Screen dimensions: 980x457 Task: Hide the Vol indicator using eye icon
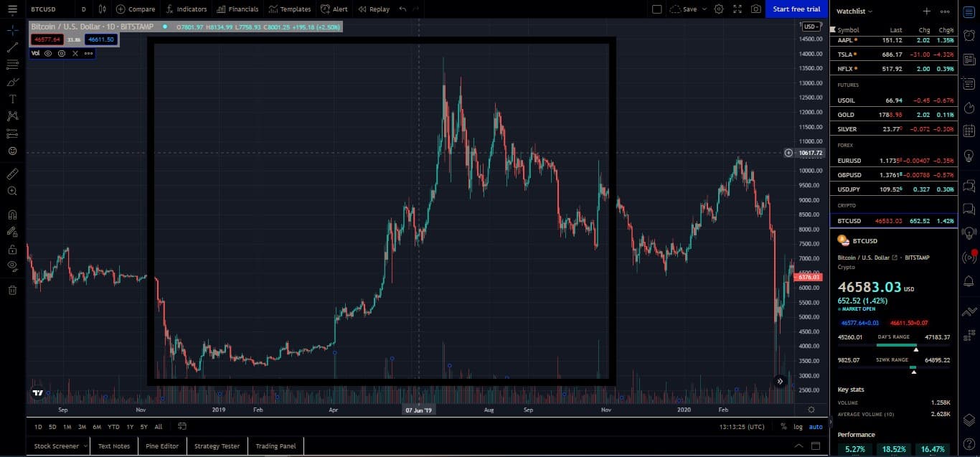click(x=48, y=53)
